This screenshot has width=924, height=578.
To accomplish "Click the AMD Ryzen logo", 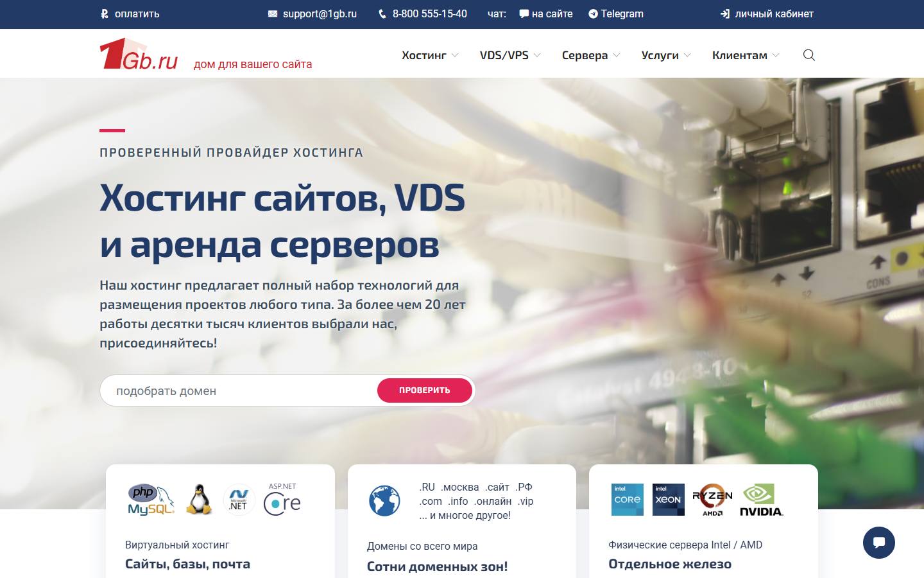I will click(x=712, y=500).
